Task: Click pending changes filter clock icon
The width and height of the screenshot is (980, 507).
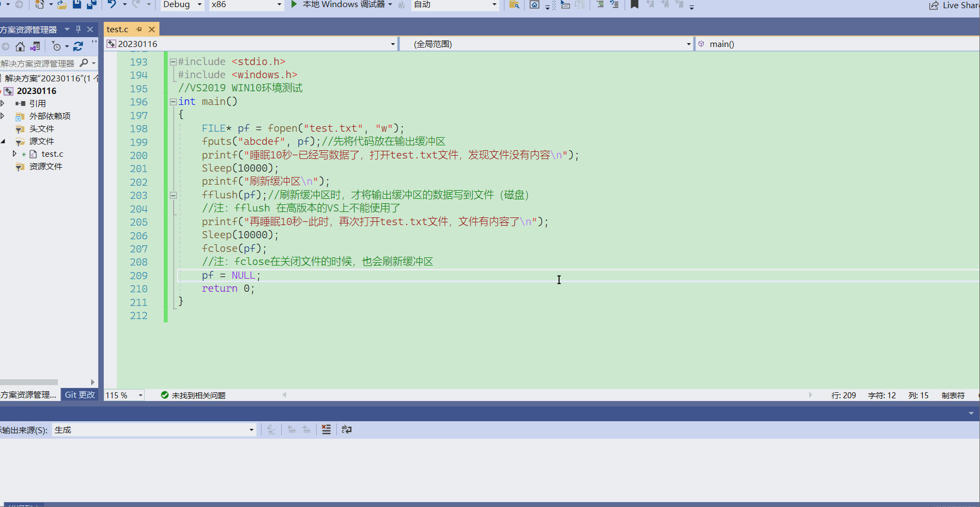Action: [56, 46]
